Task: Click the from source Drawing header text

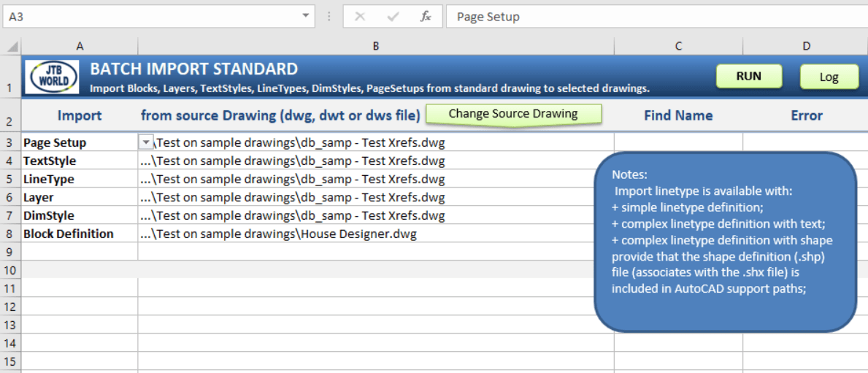Action: [280, 115]
